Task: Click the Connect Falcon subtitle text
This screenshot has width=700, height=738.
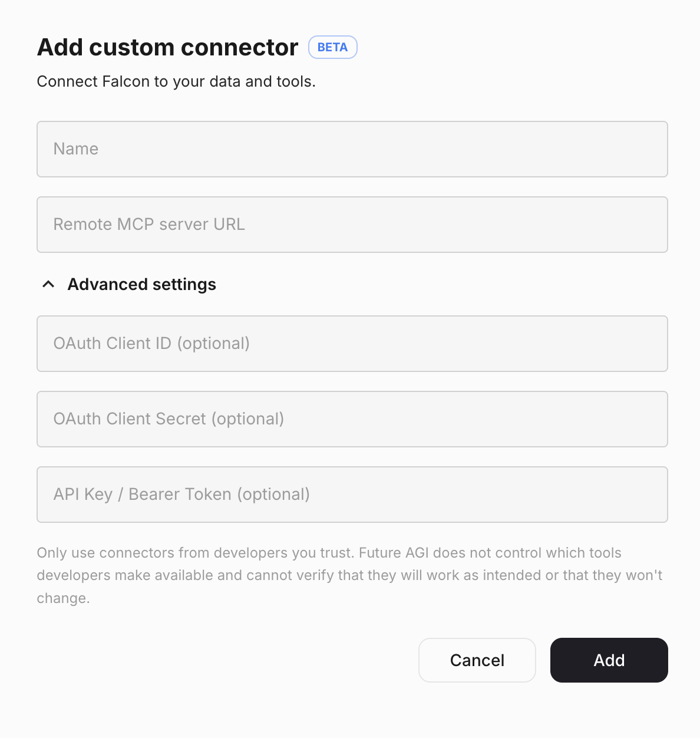Action: tap(176, 81)
